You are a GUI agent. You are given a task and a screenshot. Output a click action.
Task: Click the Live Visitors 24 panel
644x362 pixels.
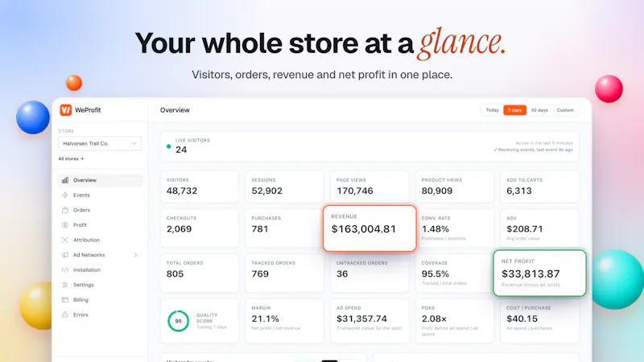pyautogui.click(x=369, y=146)
